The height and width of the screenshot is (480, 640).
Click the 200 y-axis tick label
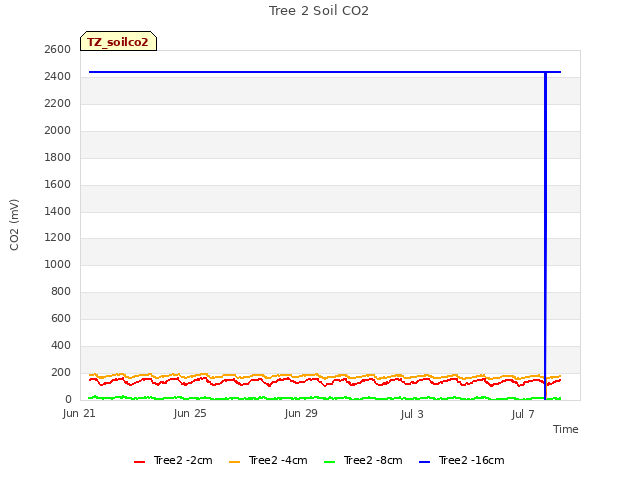(x=61, y=373)
